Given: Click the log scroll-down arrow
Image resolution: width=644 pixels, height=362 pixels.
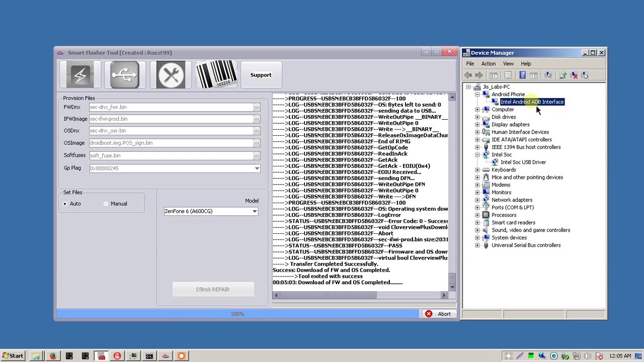Looking at the screenshot, I should (x=452, y=288).
